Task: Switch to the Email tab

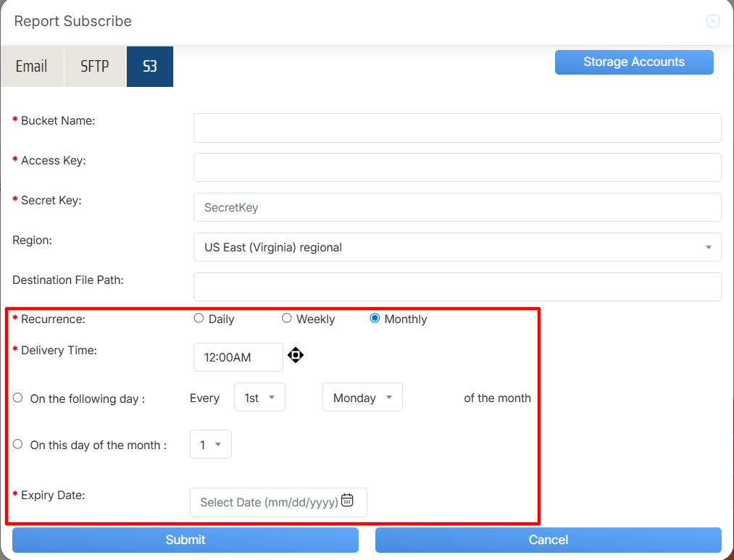Action: (x=32, y=67)
